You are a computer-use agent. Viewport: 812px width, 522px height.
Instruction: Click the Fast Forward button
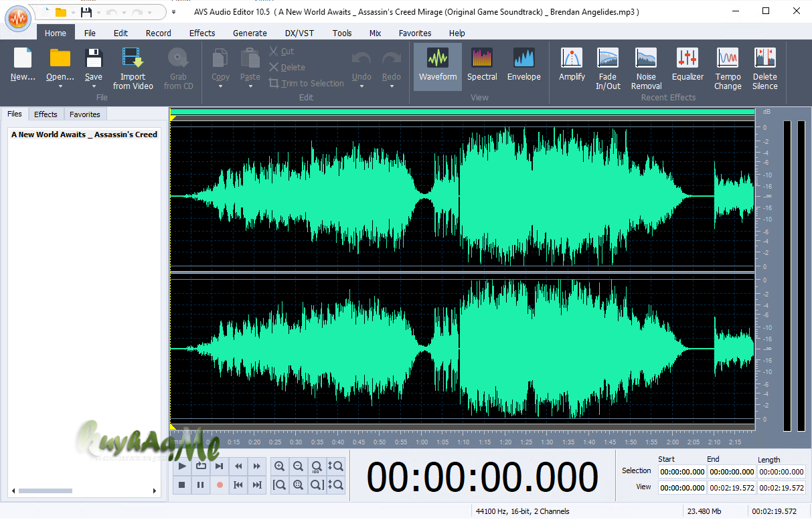257,466
